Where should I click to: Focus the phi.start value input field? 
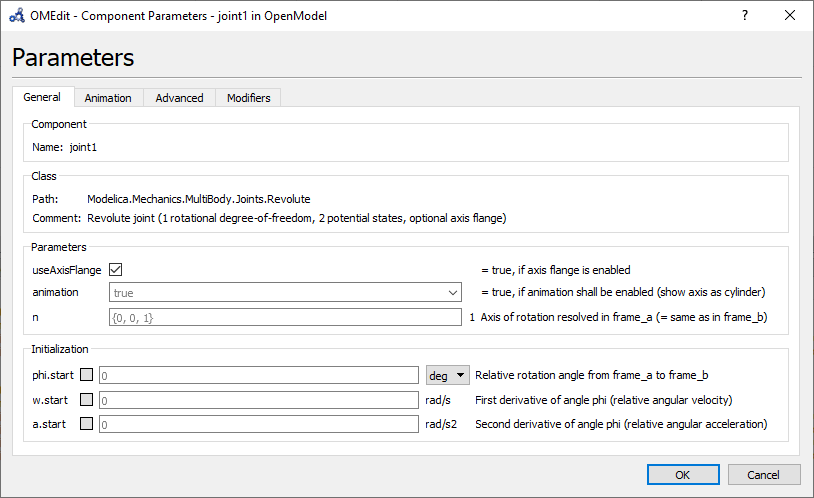(x=258, y=375)
